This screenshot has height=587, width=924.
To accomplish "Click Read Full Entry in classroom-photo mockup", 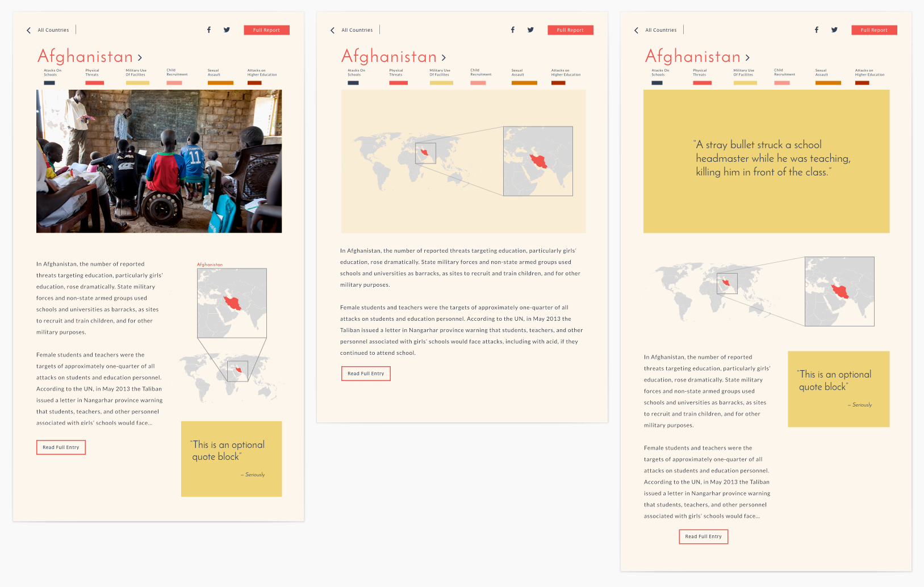I will [x=61, y=447].
